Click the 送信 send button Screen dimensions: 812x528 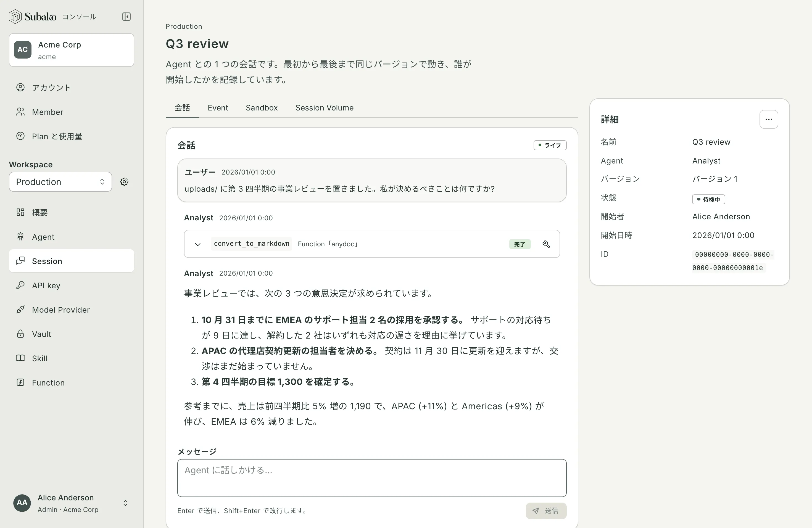click(x=546, y=511)
